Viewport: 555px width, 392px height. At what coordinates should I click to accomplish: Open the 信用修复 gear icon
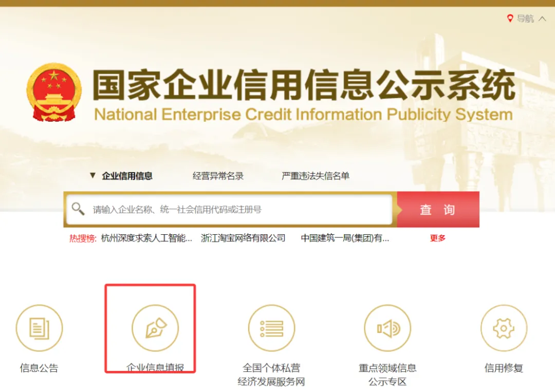click(504, 328)
